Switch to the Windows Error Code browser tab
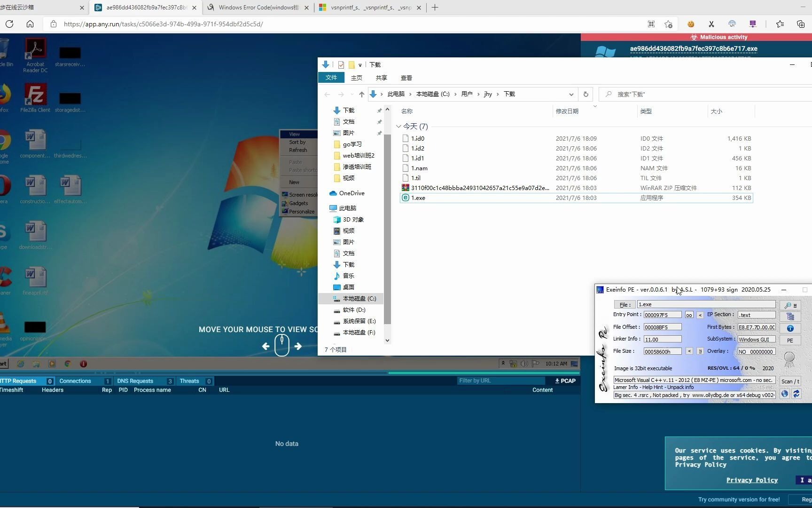 point(258,8)
